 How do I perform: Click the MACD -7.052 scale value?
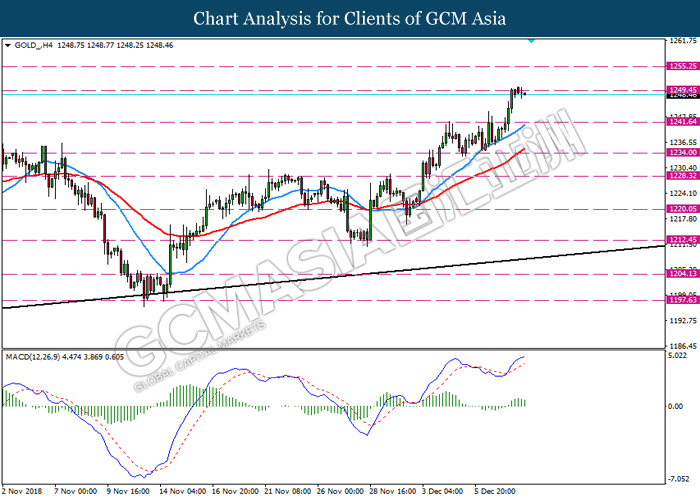(x=679, y=479)
